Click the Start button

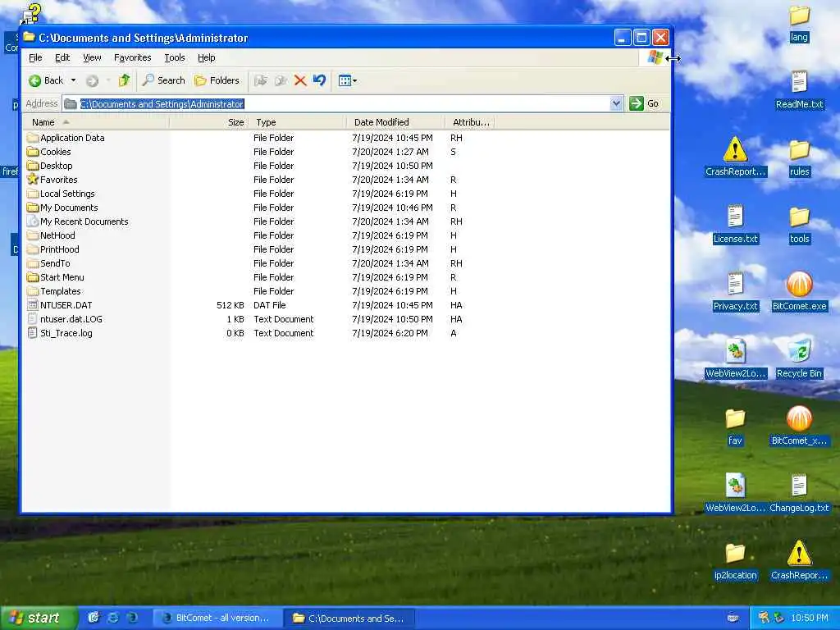tap(39, 618)
